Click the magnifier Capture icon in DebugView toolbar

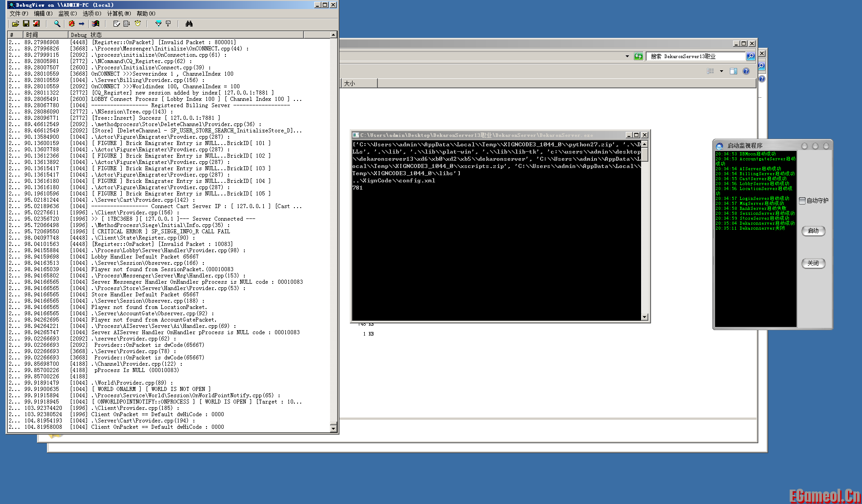(x=57, y=23)
